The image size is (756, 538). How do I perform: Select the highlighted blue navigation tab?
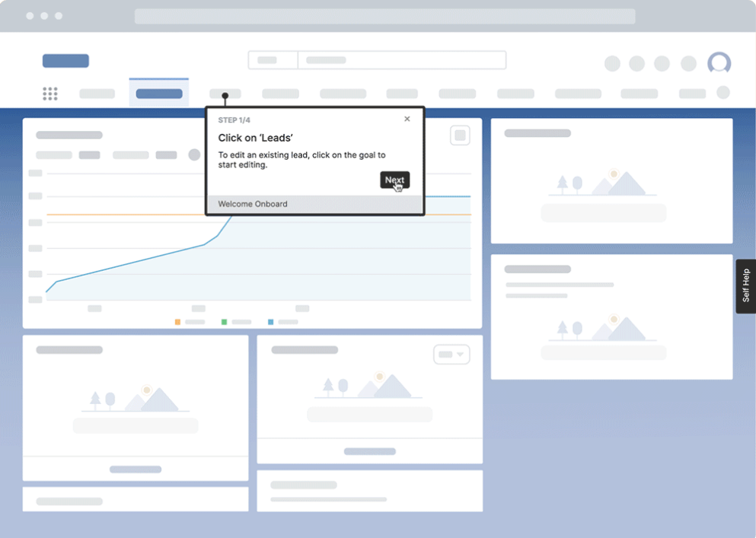[x=159, y=94]
